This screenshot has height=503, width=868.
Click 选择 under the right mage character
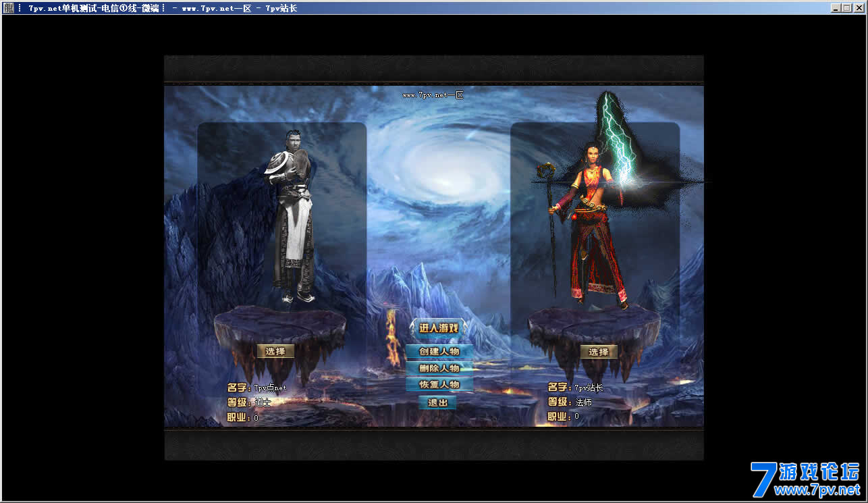point(599,352)
